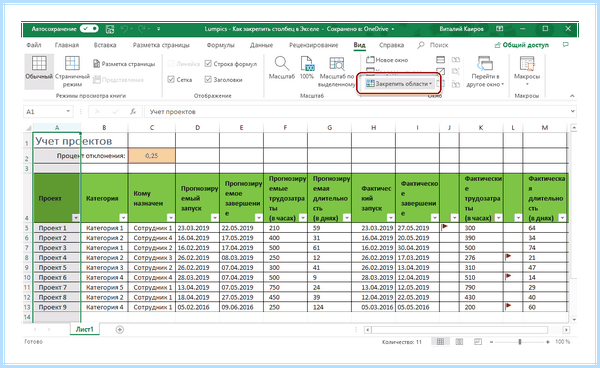This screenshot has width=600, height=368.
Task: Click the red flag in row 5
Action: [x=444, y=227]
